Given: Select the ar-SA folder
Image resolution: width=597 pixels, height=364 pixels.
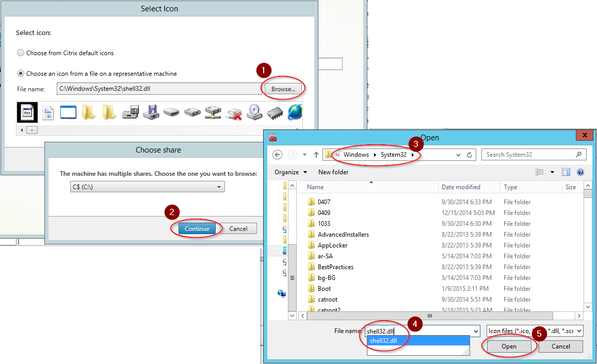Looking at the screenshot, I should (325, 256).
